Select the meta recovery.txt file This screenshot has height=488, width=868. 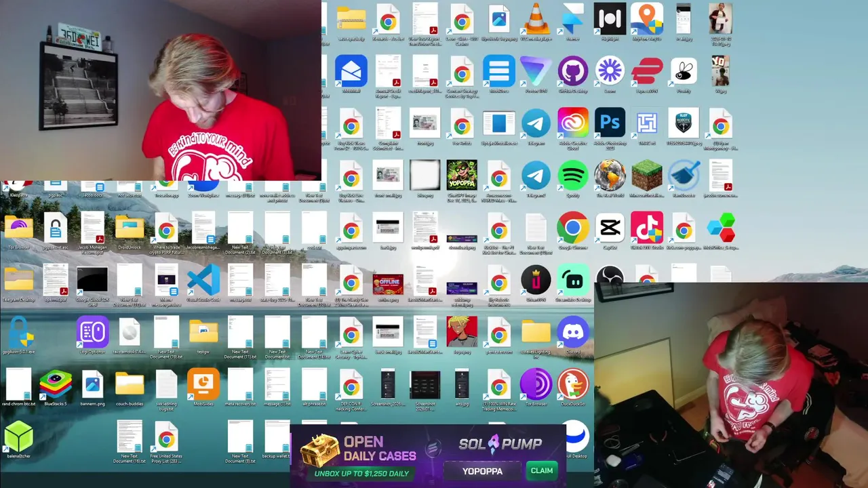pos(240,385)
